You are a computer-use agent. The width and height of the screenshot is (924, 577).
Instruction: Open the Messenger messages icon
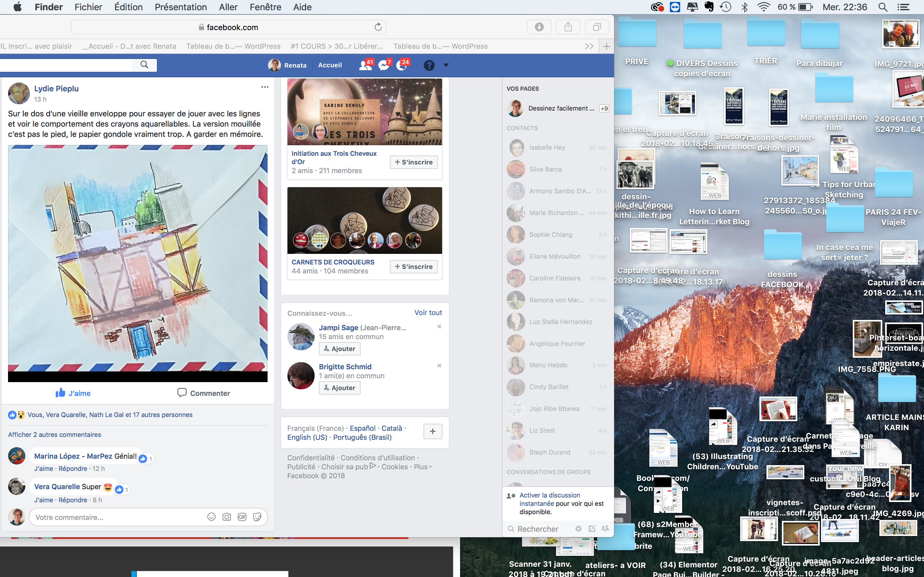click(383, 65)
